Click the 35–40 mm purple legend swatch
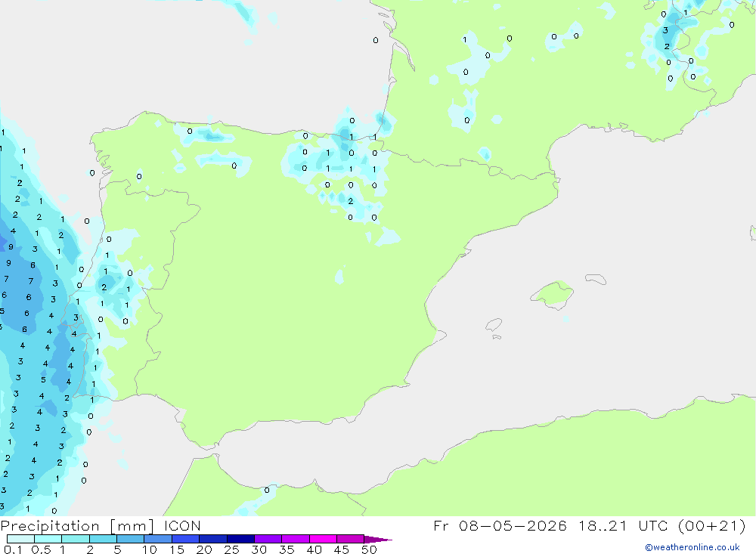This screenshot has width=756, height=554. (296, 539)
